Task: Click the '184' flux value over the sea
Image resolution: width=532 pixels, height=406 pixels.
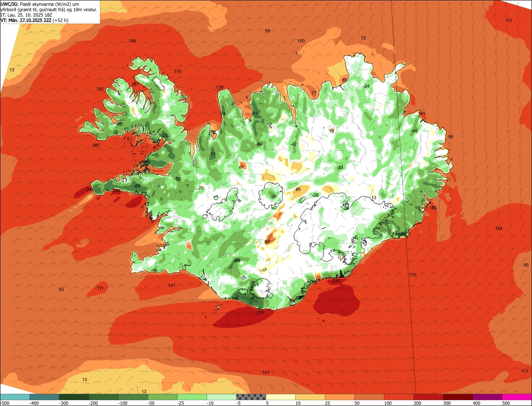Action: (x=132, y=41)
